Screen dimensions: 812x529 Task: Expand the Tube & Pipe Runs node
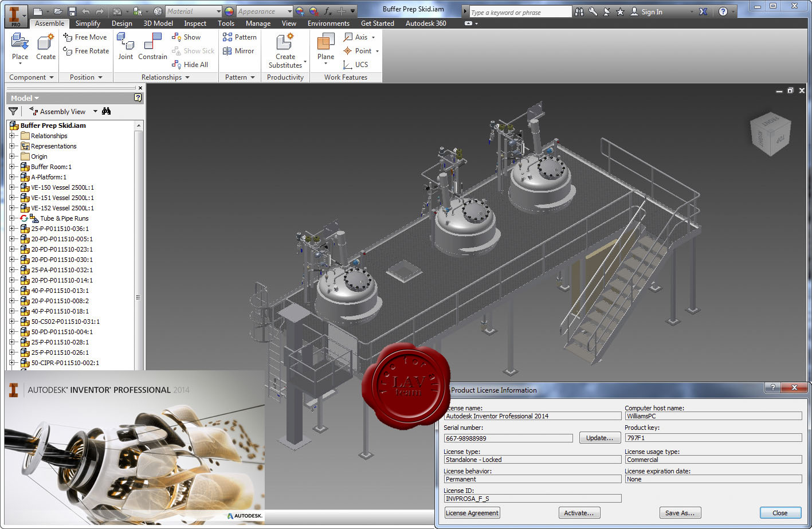[12, 218]
